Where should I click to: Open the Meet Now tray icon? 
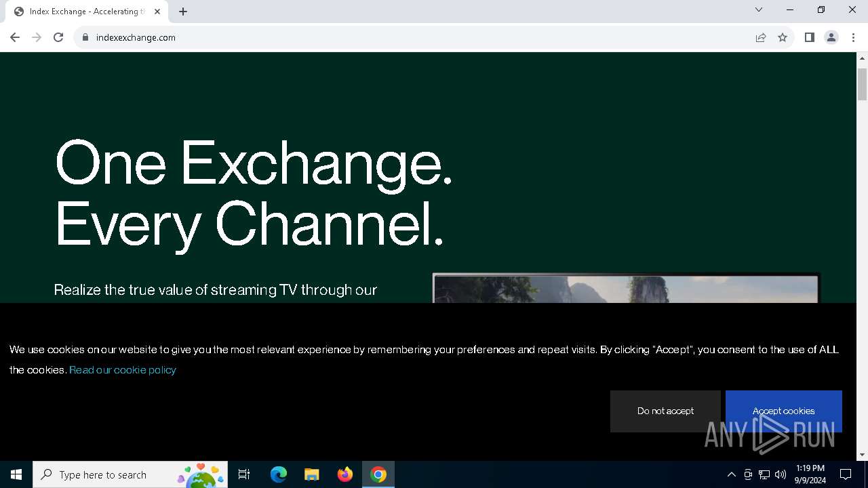pyautogui.click(x=748, y=474)
